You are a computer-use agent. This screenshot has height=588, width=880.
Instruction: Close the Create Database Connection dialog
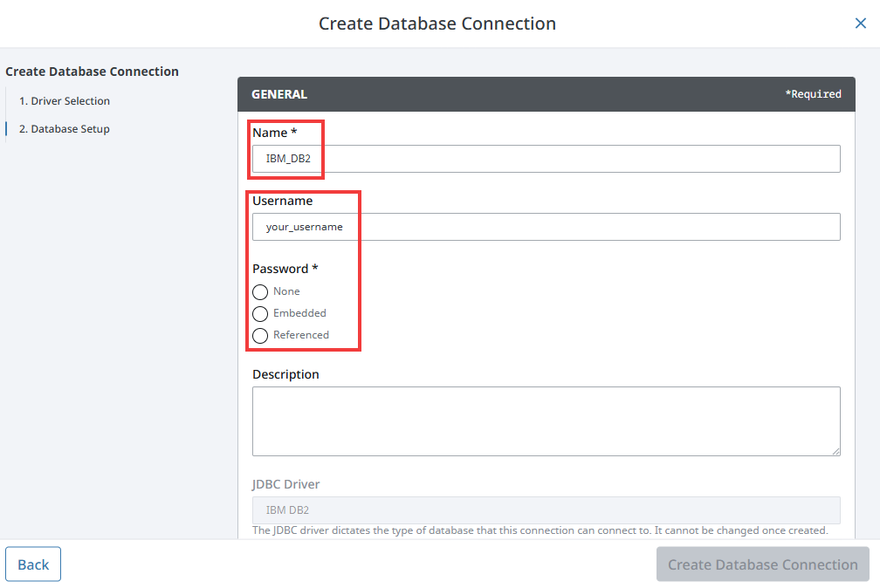point(860,24)
